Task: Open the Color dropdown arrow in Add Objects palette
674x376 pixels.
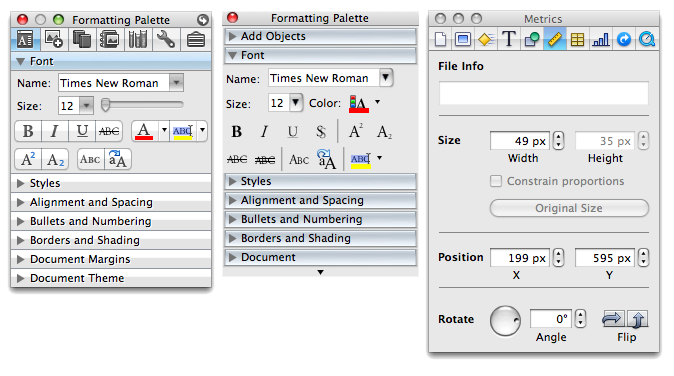Action: tap(377, 102)
